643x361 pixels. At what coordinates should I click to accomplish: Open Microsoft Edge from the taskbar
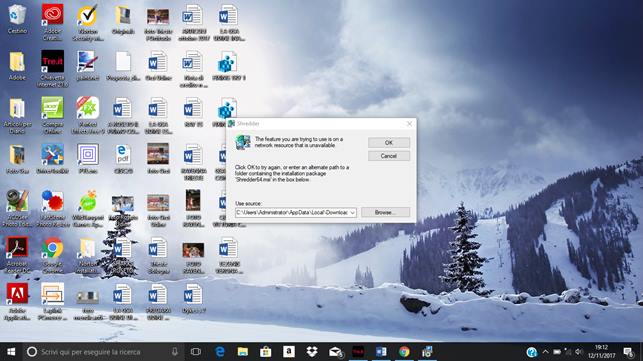[x=220, y=352]
